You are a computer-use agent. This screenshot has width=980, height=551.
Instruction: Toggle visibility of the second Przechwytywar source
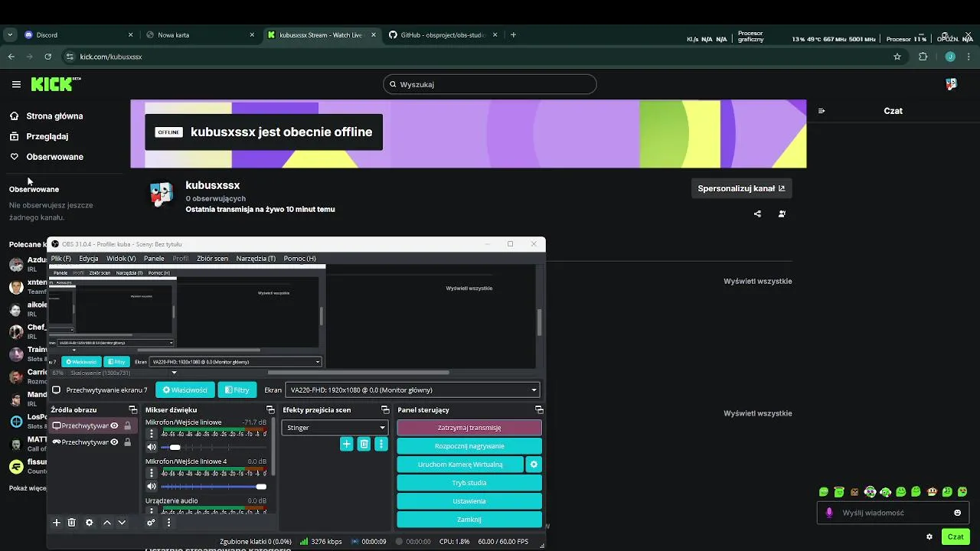[x=115, y=442]
